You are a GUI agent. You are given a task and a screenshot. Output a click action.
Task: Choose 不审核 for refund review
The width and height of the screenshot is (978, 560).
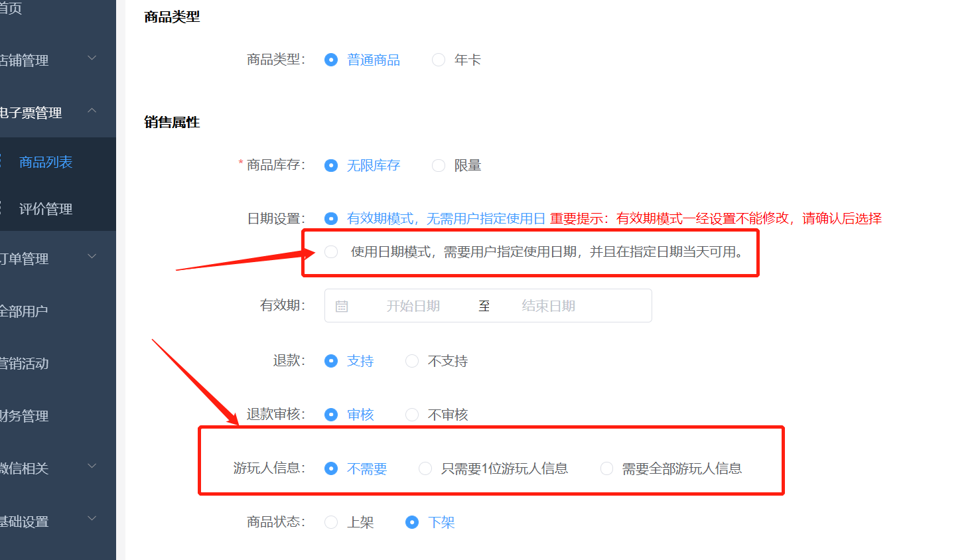(412, 415)
